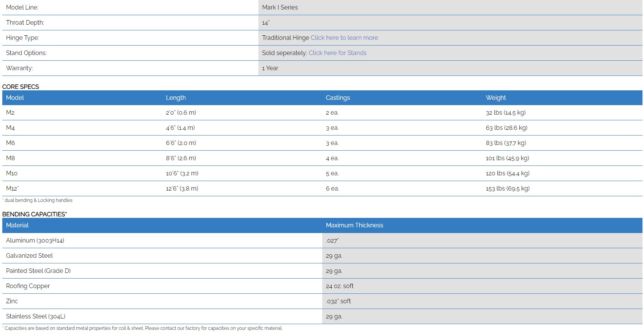Viewport: 644px width, 334px height.
Task: Click the Maximum Thickness column header
Action: coord(354,225)
